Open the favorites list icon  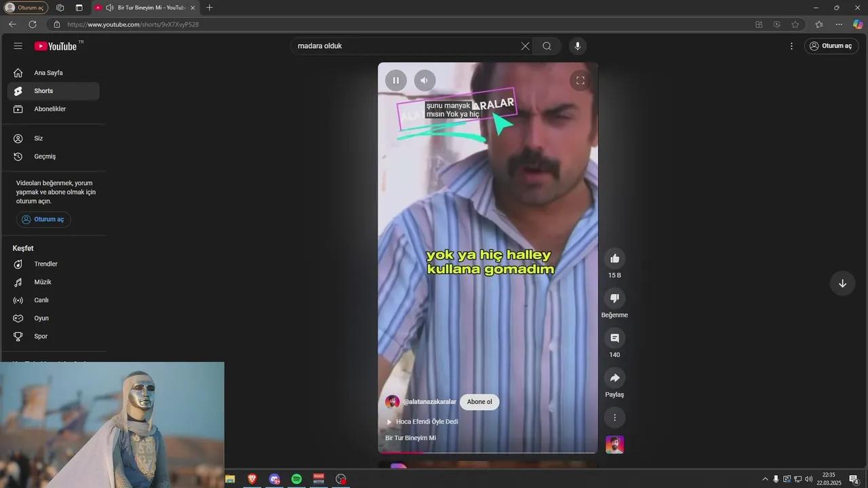[819, 24]
